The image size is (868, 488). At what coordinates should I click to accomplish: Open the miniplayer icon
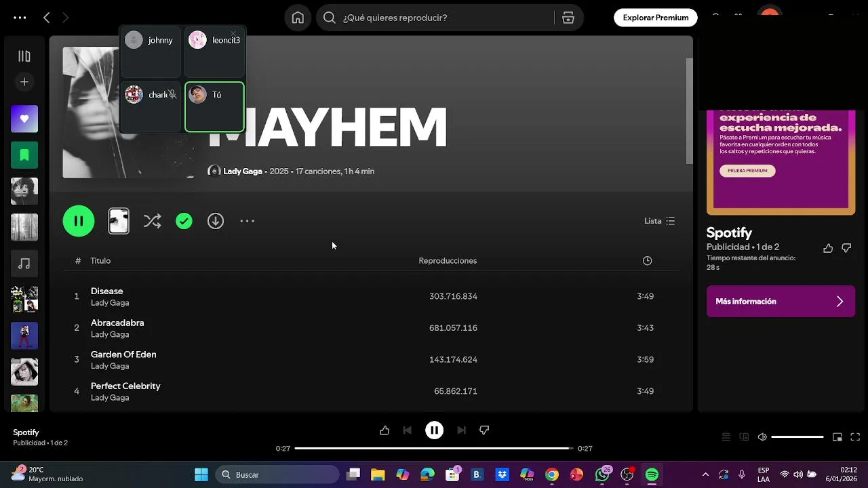837,437
